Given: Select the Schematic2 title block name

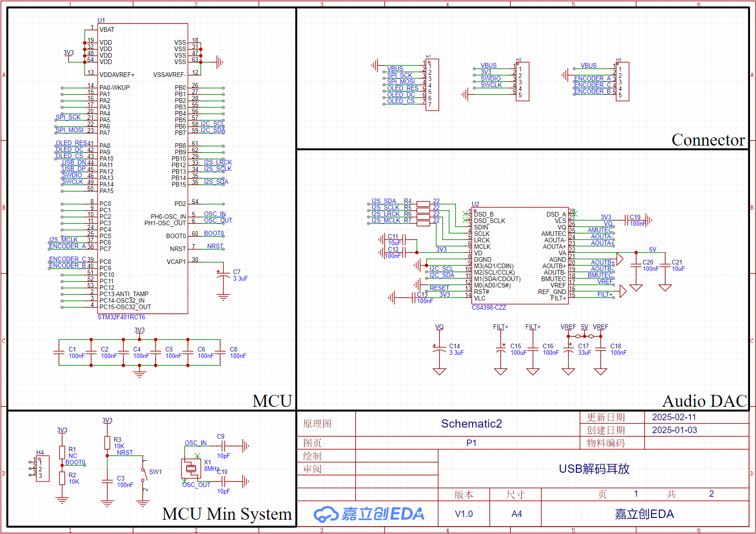Looking at the screenshot, I should click(x=471, y=423).
